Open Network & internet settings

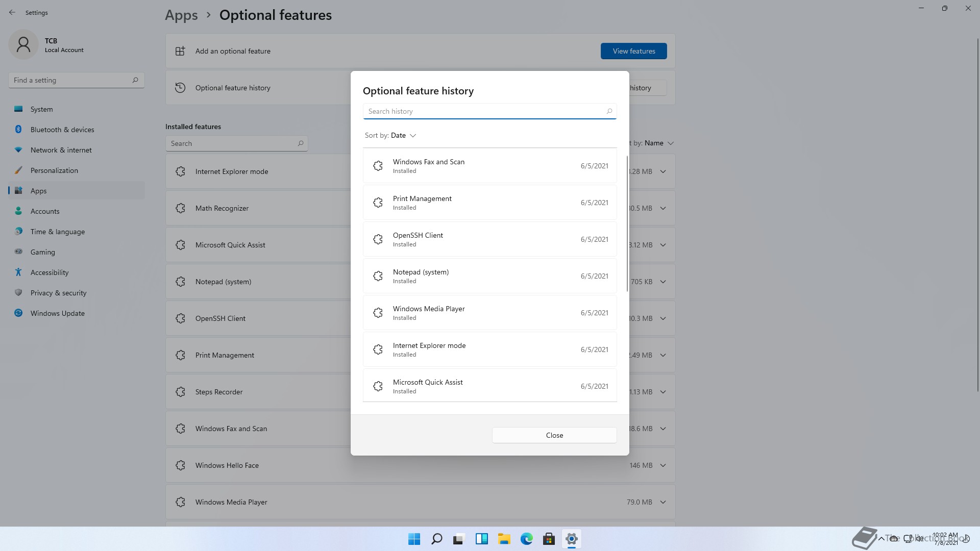(77, 150)
